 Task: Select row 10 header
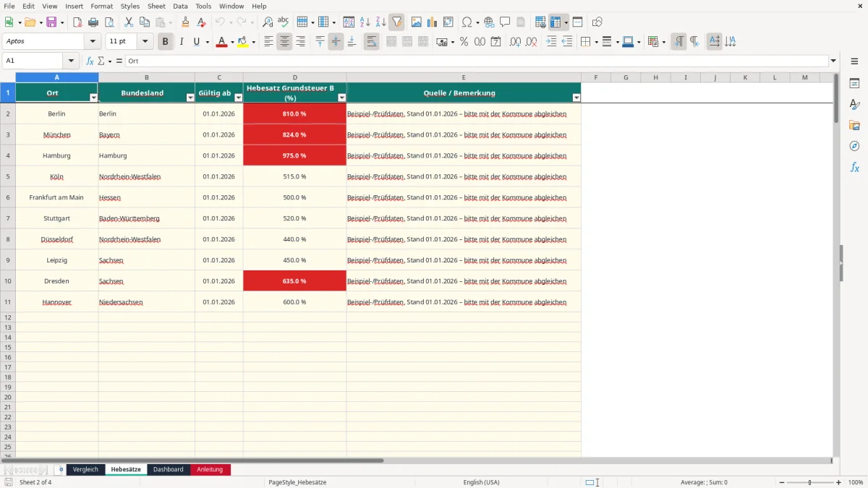pos(8,281)
